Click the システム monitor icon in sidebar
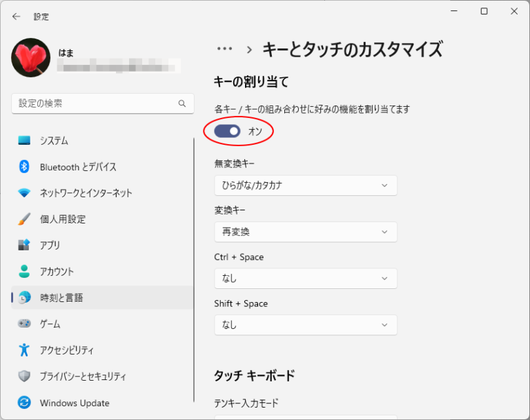This screenshot has width=530, height=420. [x=24, y=141]
